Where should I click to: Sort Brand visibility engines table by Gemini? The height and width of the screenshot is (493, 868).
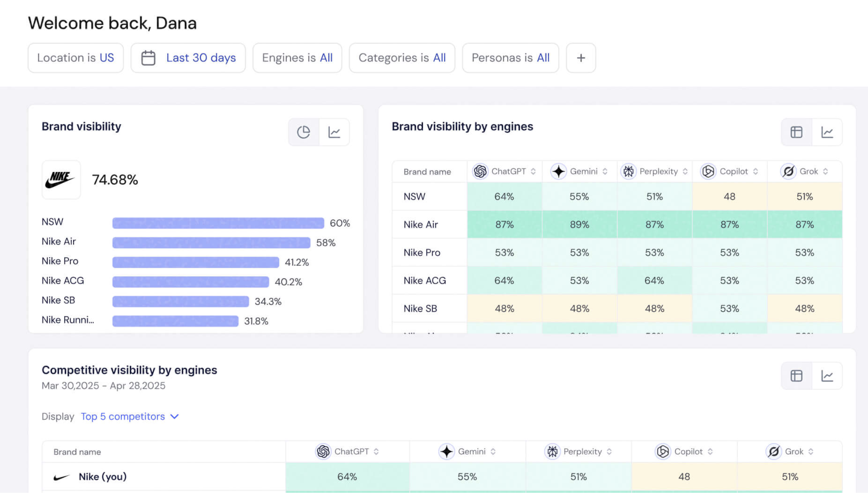pos(605,172)
